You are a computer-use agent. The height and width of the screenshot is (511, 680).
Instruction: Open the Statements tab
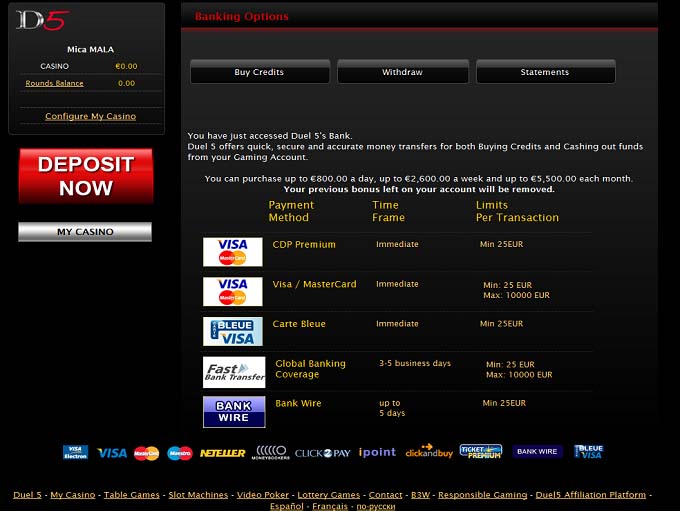tap(545, 72)
